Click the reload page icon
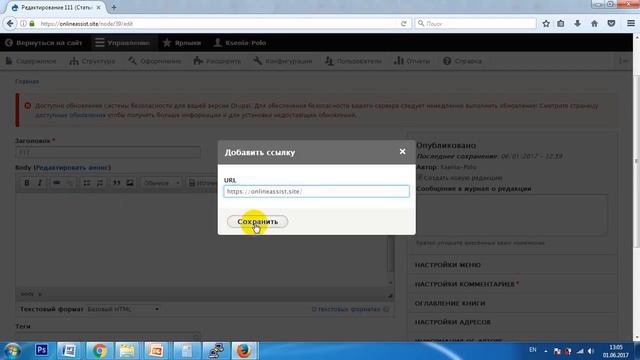640x360 pixels. click(404, 24)
